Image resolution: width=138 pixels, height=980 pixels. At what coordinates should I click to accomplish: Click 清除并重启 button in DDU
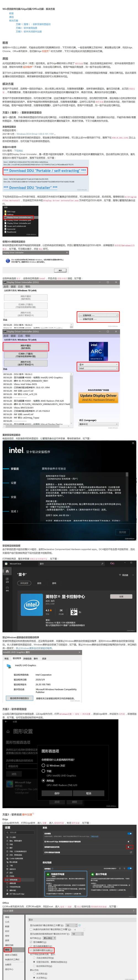coord(26,347)
